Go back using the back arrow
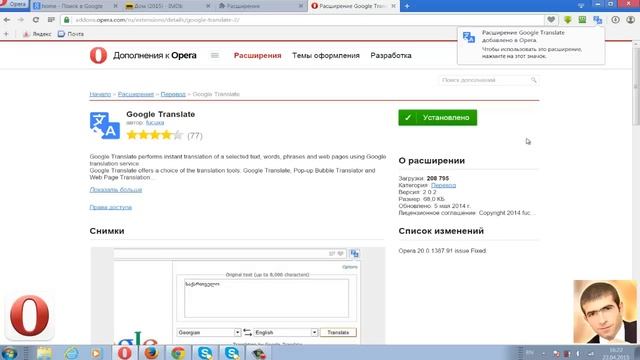This screenshot has height=360, width=640. pos(7,20)
